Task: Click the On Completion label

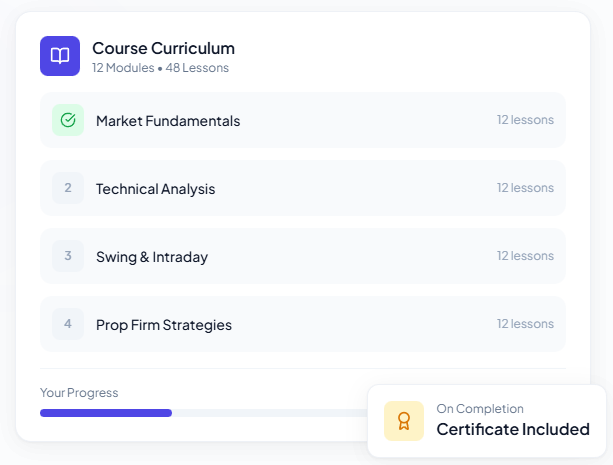Action: [x=480, y=409]
